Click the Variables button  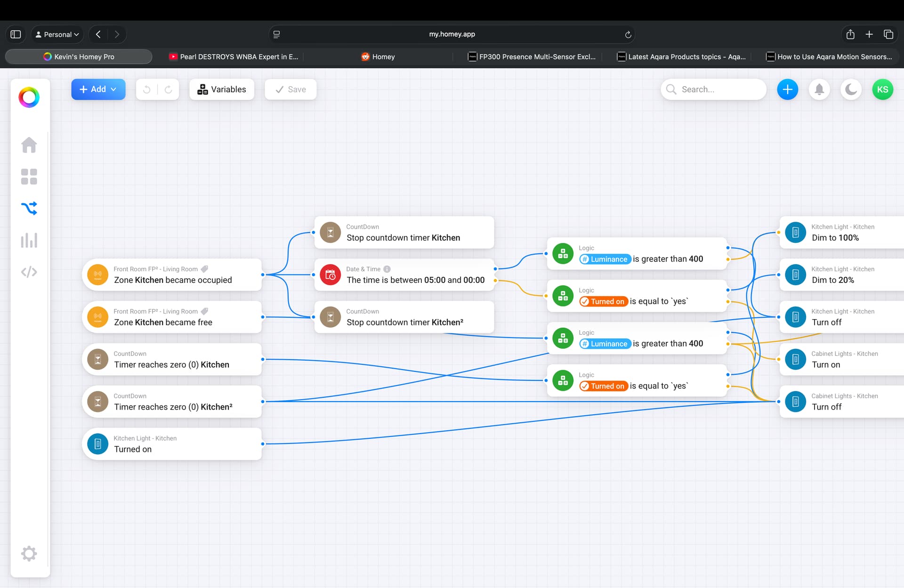pyautogui.click(x=222, y=89)
